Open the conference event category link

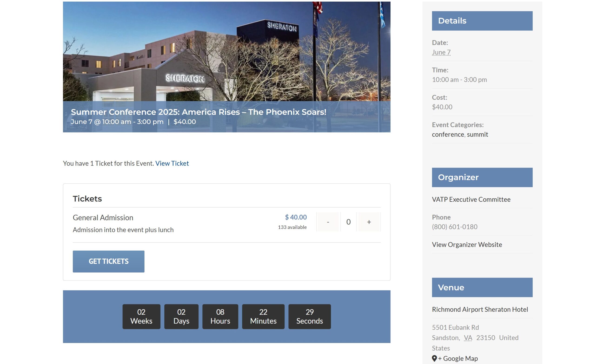pos(448,134)
